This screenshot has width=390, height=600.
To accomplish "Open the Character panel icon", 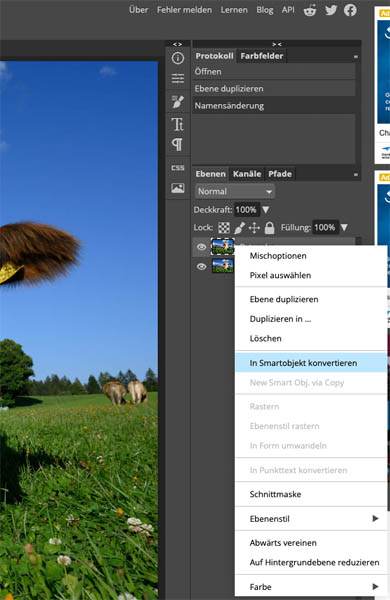I will coord(178,124).
